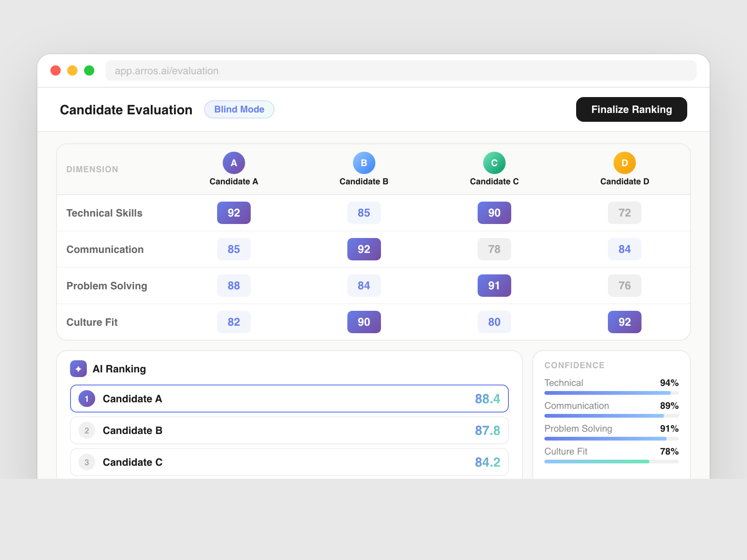Image resolution: width=747 pixels, height=560 pixels.
Task: Click the AI Ranking sparkle icon
Action: pos(78,369)
